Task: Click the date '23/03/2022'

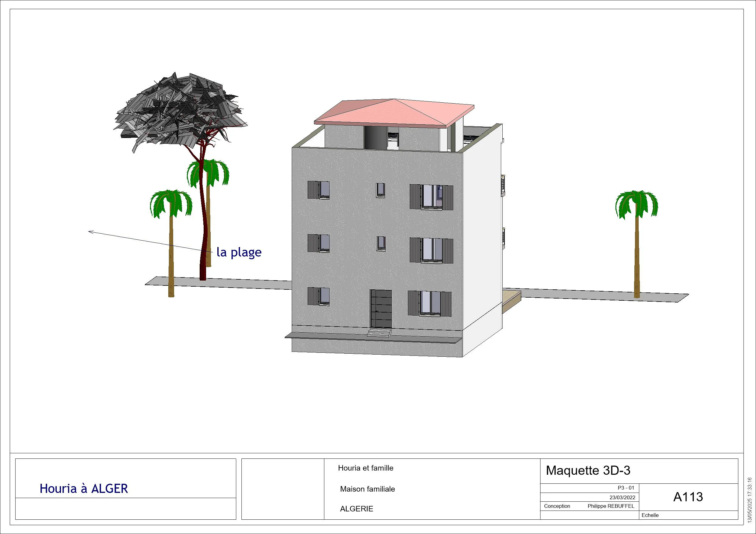Action: (622, 497)
